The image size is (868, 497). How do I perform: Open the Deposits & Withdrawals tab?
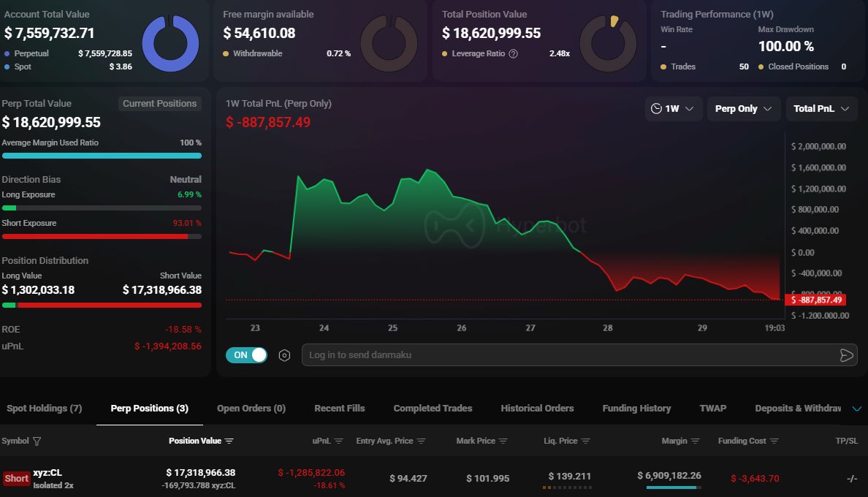(798, 409)
